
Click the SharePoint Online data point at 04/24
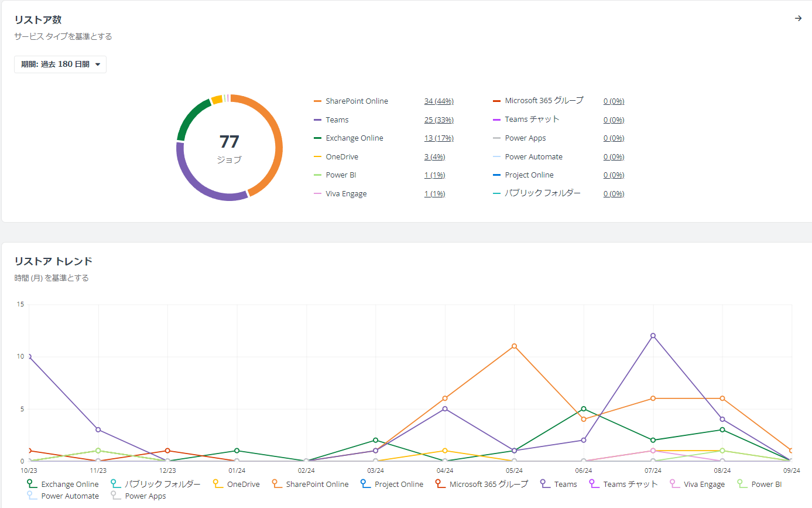[x=445, y=398]
